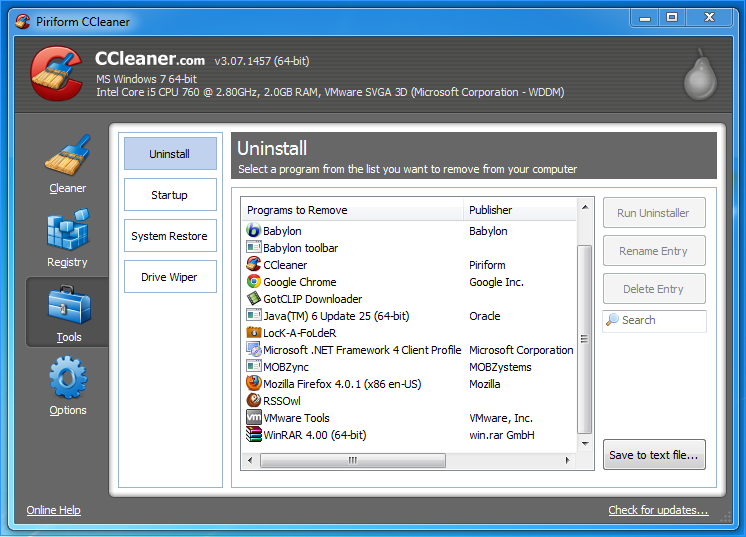Click Check for updates link
Image resolution: width=746 pixels, height=537 pixels.
click(658, 510)
